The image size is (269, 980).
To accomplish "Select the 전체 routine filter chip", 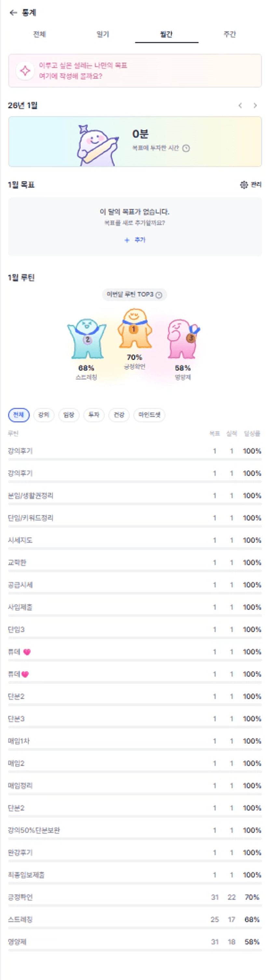I will click(x=19, y=415).
